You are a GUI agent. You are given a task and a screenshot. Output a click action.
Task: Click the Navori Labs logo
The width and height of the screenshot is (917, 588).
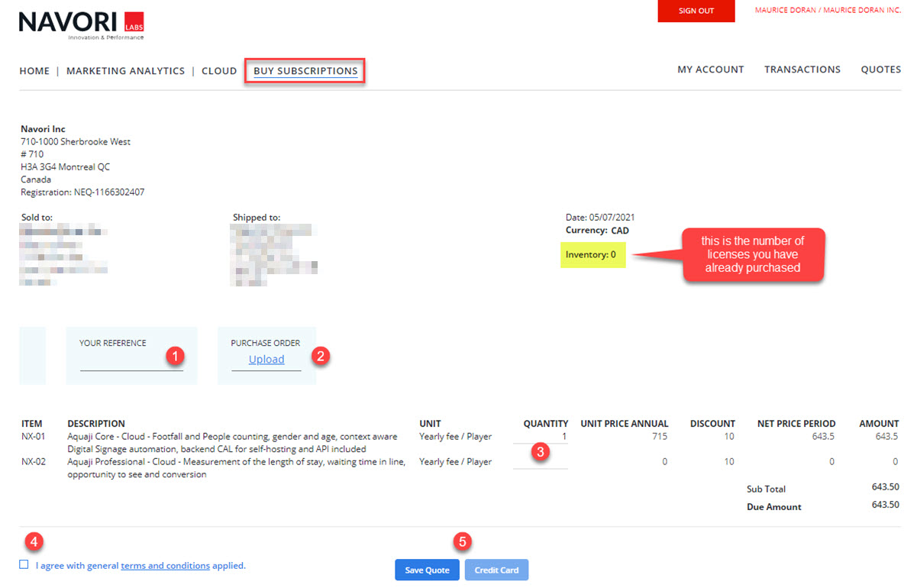(82, 25)
